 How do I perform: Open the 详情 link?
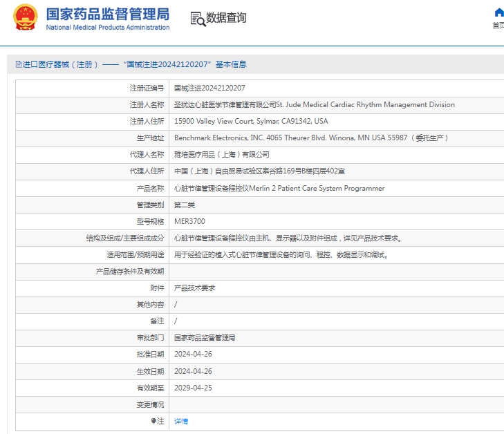[x=181, y=421]
